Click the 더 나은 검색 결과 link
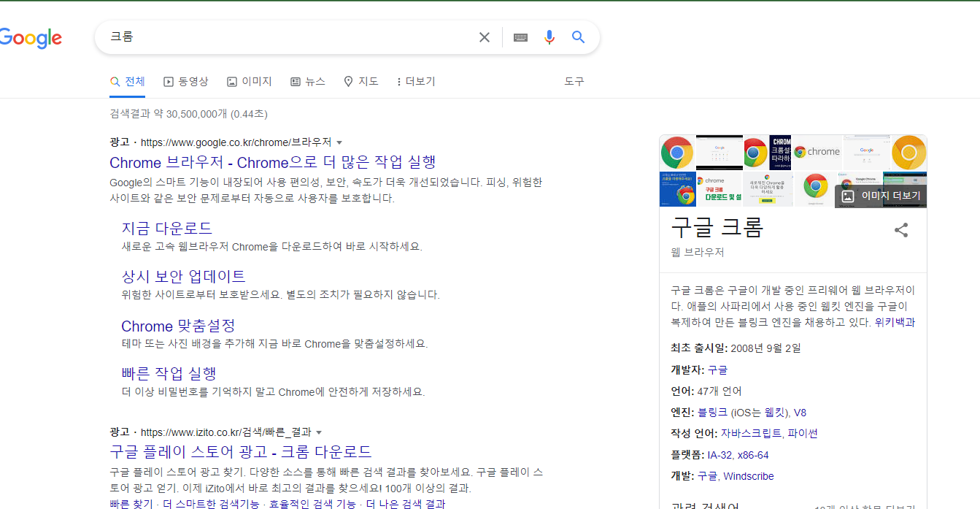 405,505
